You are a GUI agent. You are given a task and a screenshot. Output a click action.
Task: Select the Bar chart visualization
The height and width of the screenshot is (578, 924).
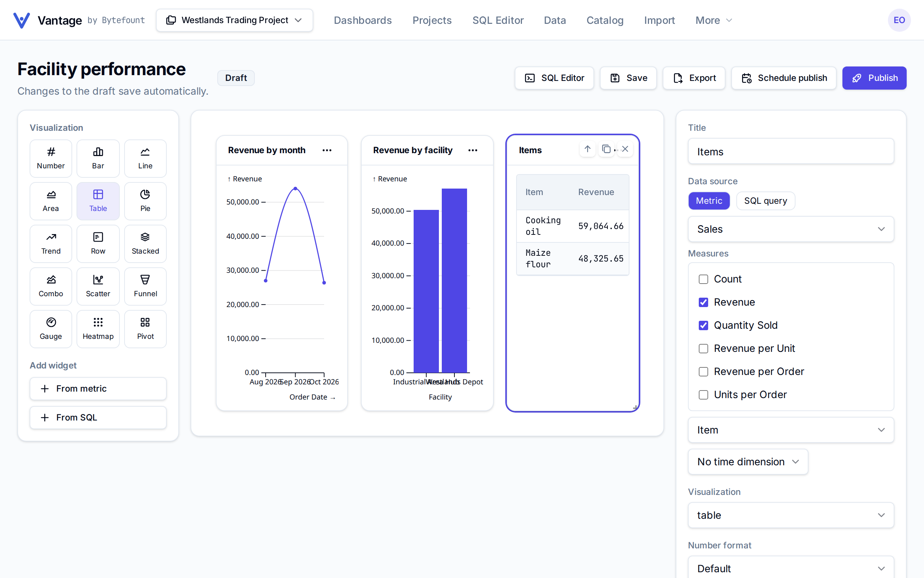pos(98,158)
